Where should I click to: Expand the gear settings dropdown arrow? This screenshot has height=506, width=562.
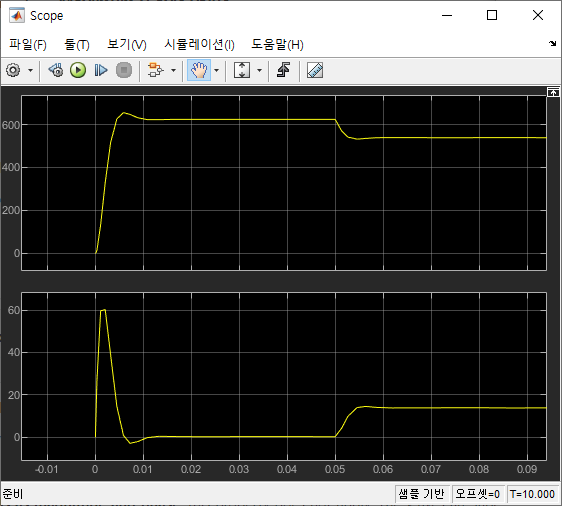coord(30,70)
